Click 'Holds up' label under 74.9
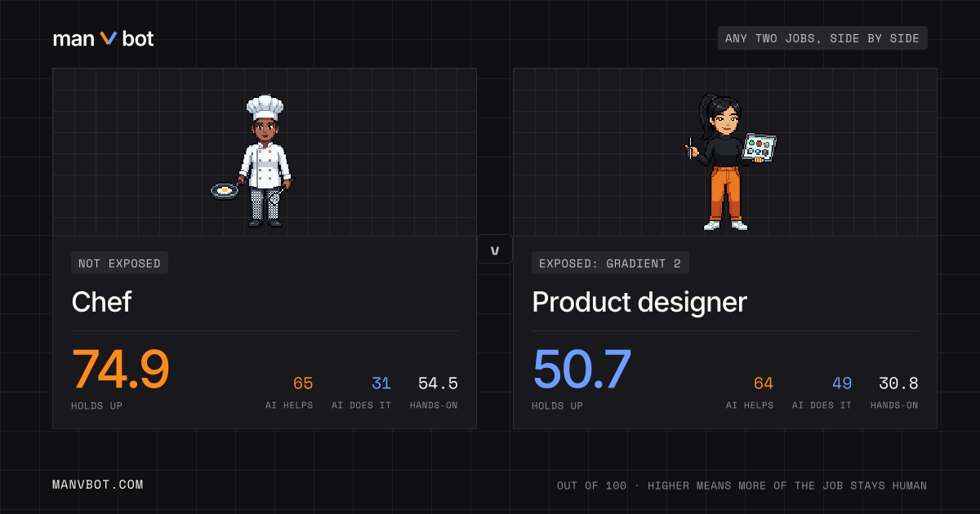Viewport: 980px width, 514px height. 97,405
